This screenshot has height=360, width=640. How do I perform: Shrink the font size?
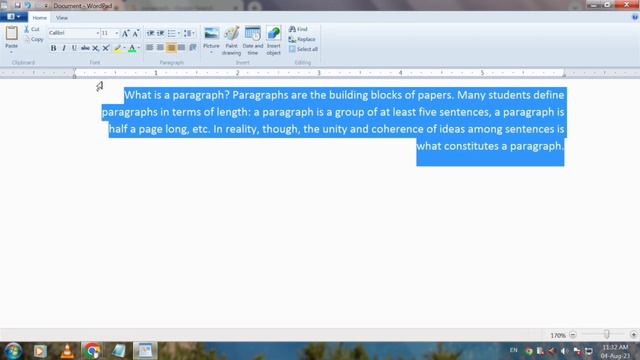pos(136,33)
